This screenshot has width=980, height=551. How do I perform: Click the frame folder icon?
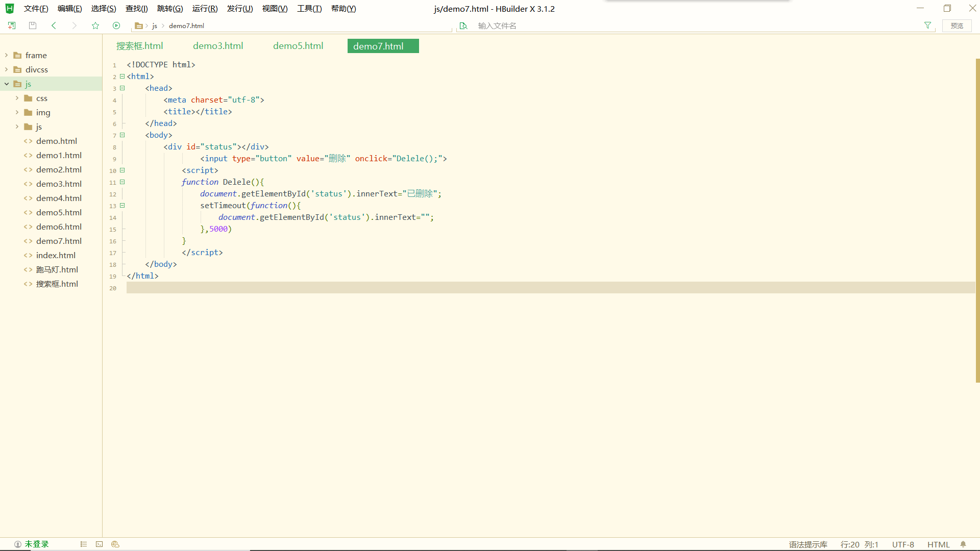(x=17, y=55)
